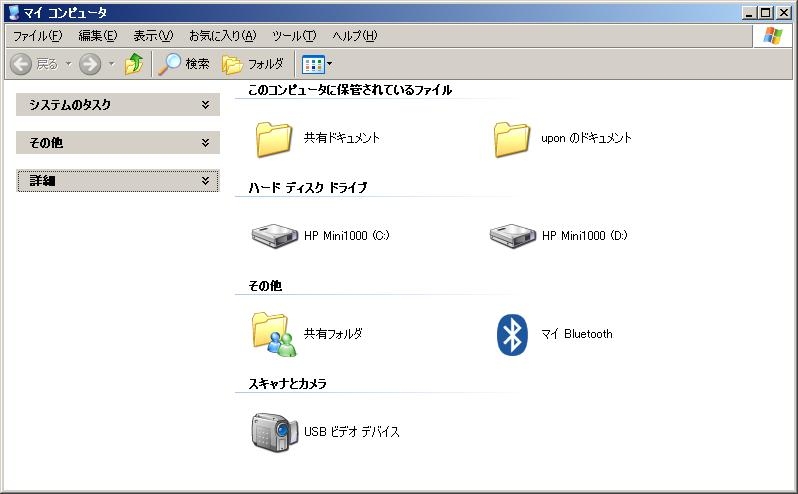Go up one folder level

click(134, 64)
